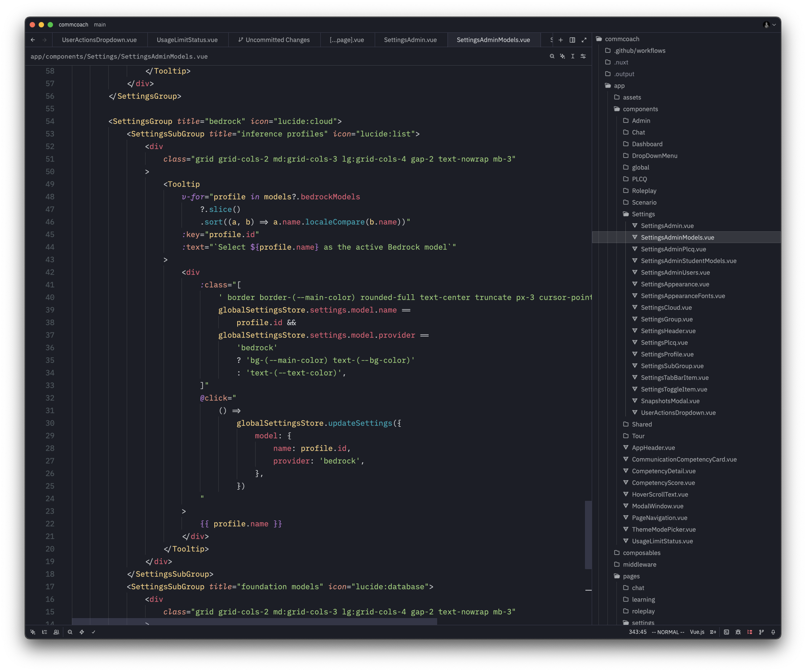
Task: Click the horizontal editor scrollbar thumb
Action: pyautogui.click(x=254, y=621)
